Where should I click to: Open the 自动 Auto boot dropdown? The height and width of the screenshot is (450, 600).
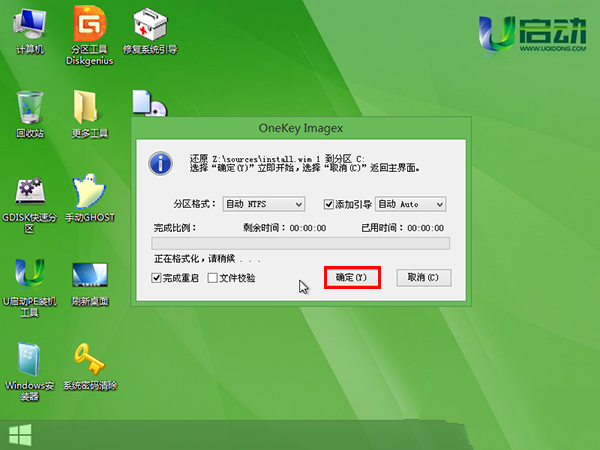pyautogui.click(x=410, y=205)
